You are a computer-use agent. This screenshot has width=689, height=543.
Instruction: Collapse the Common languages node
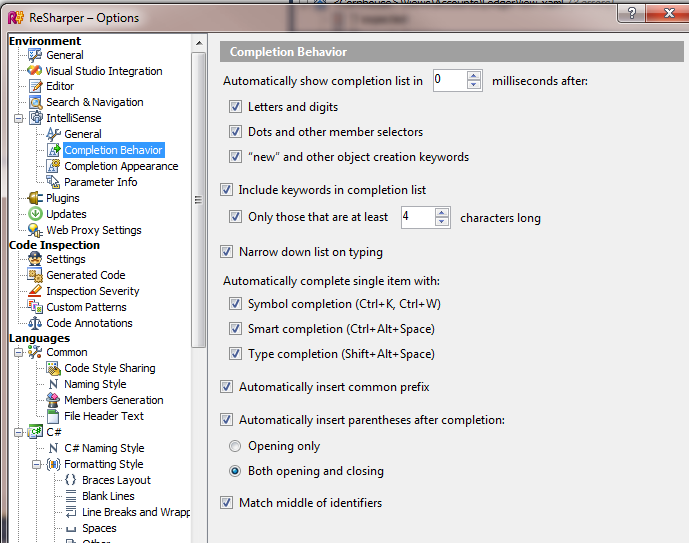(x=18, y=352)
